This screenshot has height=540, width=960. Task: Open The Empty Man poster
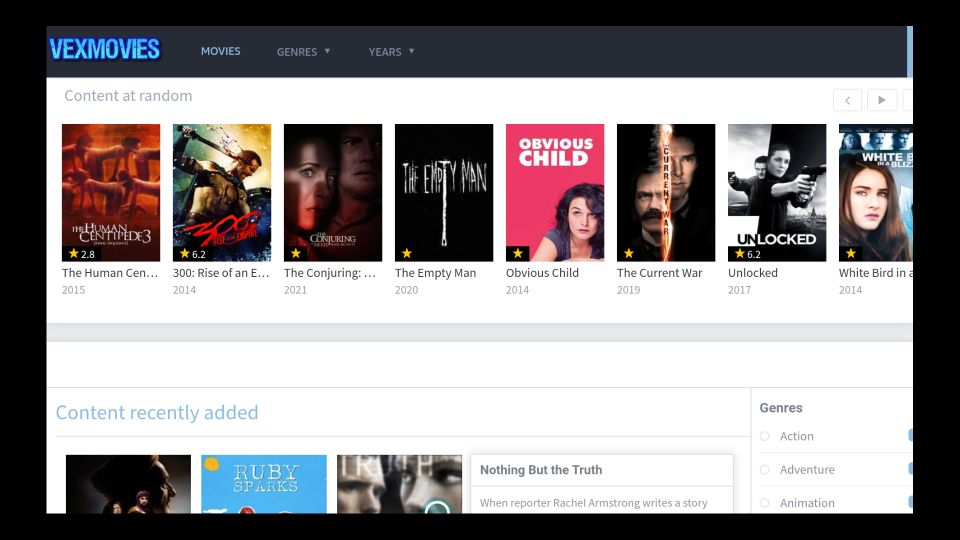444,193
